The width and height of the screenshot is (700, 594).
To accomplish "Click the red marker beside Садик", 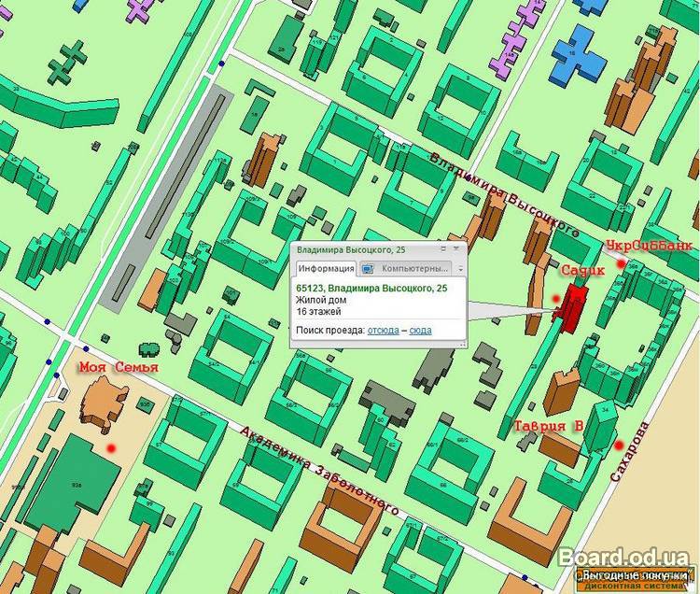I will point(556,299).
